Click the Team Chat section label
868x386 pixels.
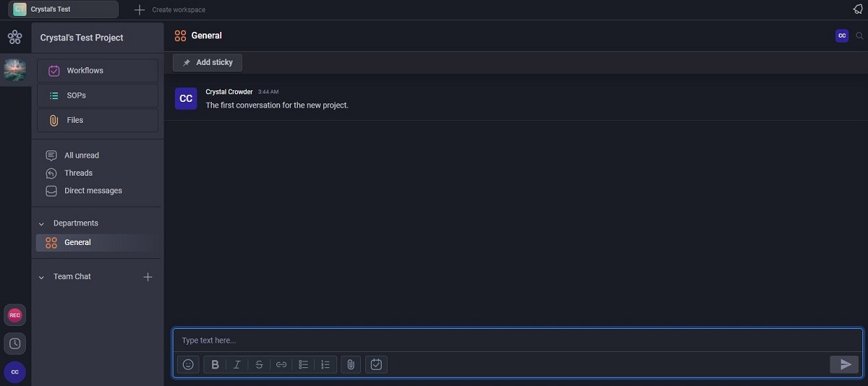pyautogui.click(x=72, y=277)
